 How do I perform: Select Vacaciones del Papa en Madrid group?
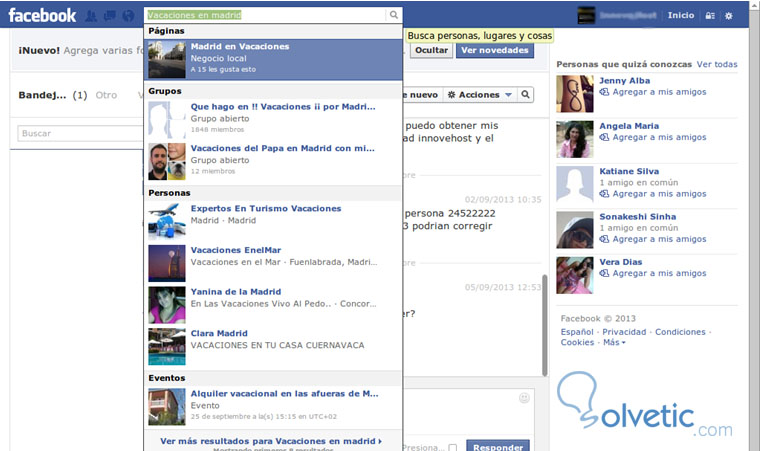273,161
